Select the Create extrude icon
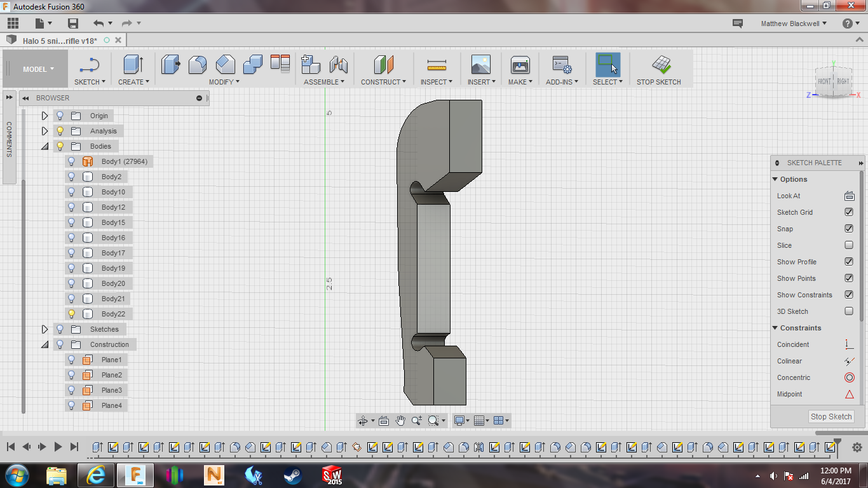868x488 pixels. tap(133, 64)
